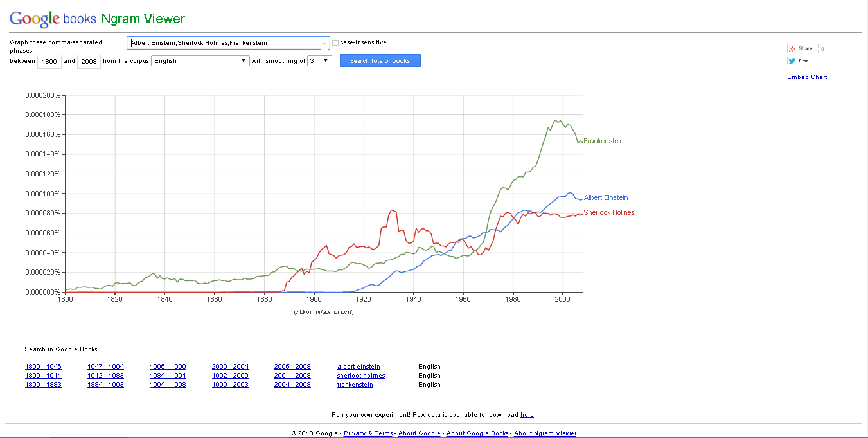Open the phrases input suggestion dropdown arrow
Viewport: 868px width, 438px height.
pyautogui.click(x=324, y=43)
